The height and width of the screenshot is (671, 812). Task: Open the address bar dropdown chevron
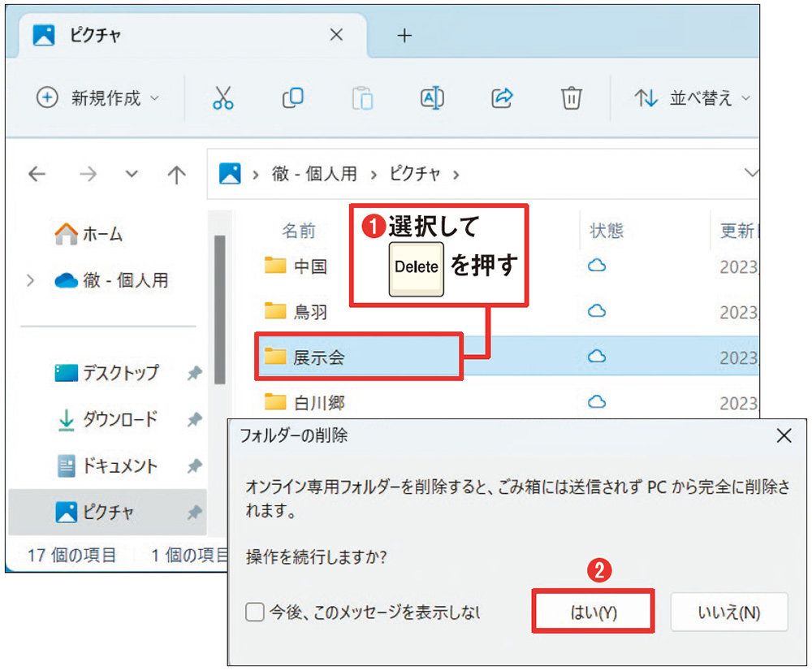pyautogui.click(x=752, y=174)
